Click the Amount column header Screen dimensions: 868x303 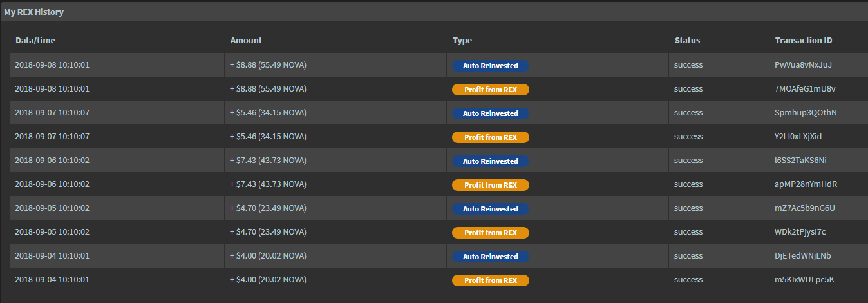246,41
